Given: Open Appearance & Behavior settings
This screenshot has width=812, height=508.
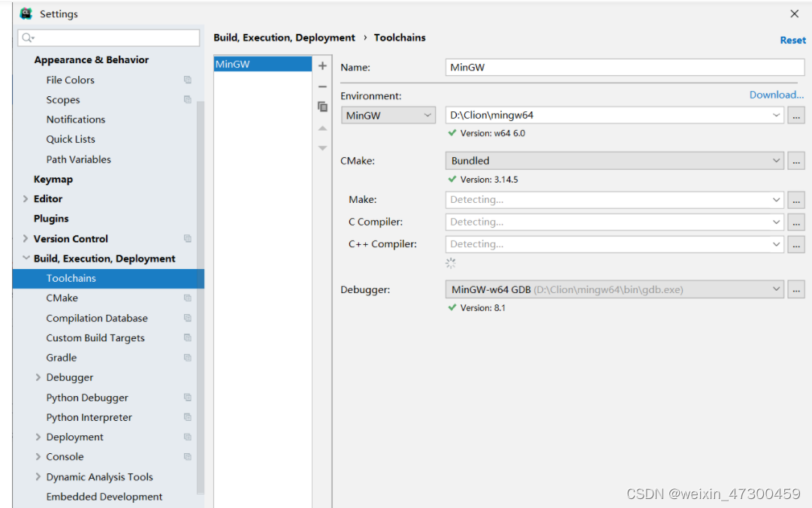Looking at the screenshot, I should click(x=91, y=60).
